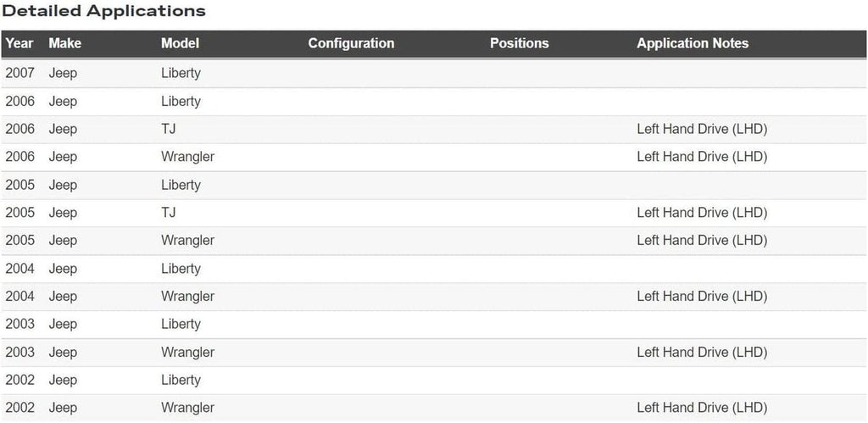Select the Positions column header
Screen dimensions: 868x423
[x=519, y=43]
